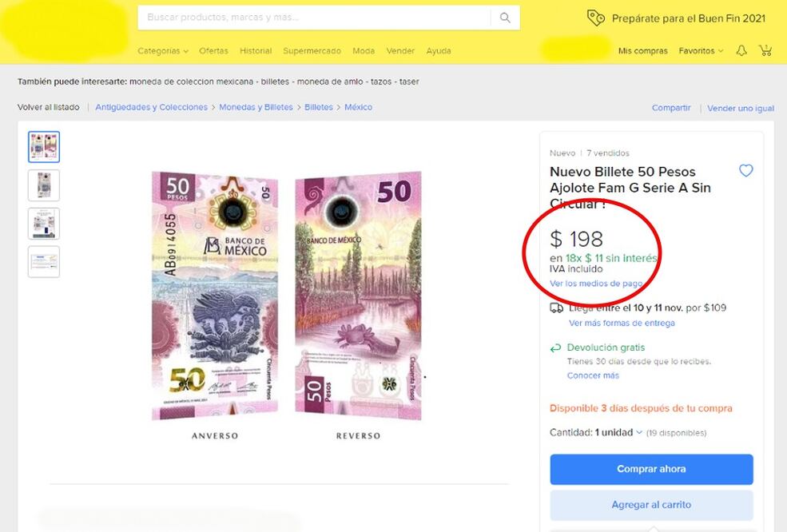Screen dimensions: 787x532
Task: Open the shopping cart icon
Action: coord(765,50)
